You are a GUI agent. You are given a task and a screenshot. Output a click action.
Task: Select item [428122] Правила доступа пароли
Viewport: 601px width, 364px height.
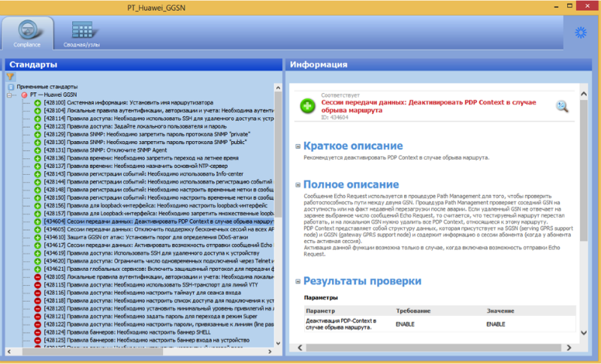tap(159, 324)
